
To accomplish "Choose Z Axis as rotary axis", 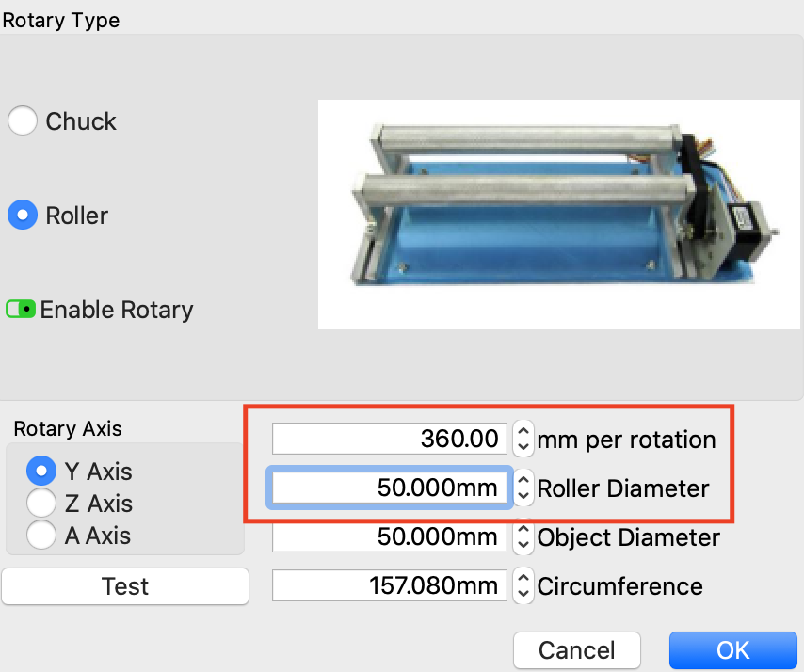I will (x=41, y=504).
